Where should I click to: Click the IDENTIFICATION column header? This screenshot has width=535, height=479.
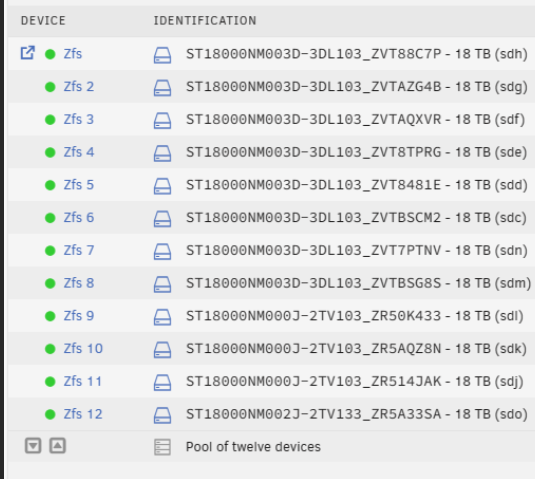point(205,21)
